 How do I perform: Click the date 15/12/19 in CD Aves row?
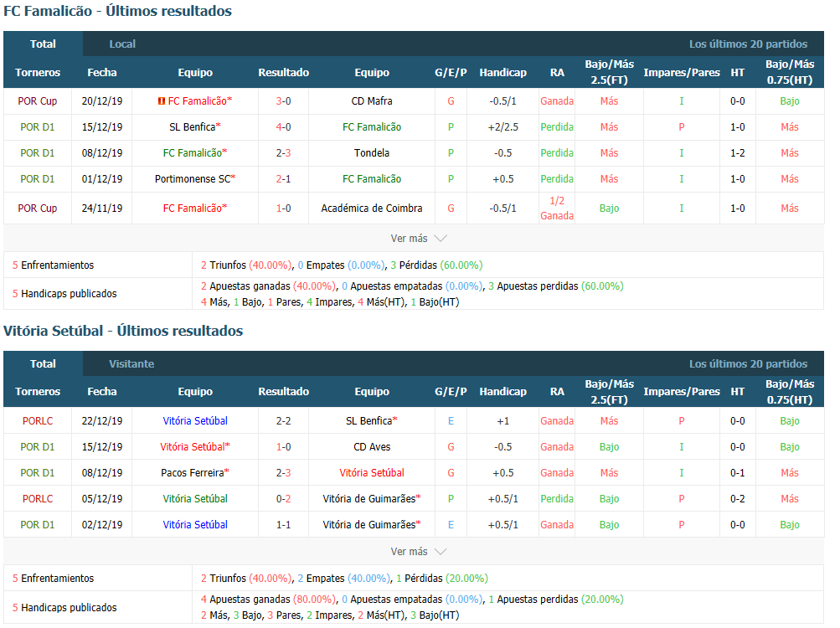102,447
